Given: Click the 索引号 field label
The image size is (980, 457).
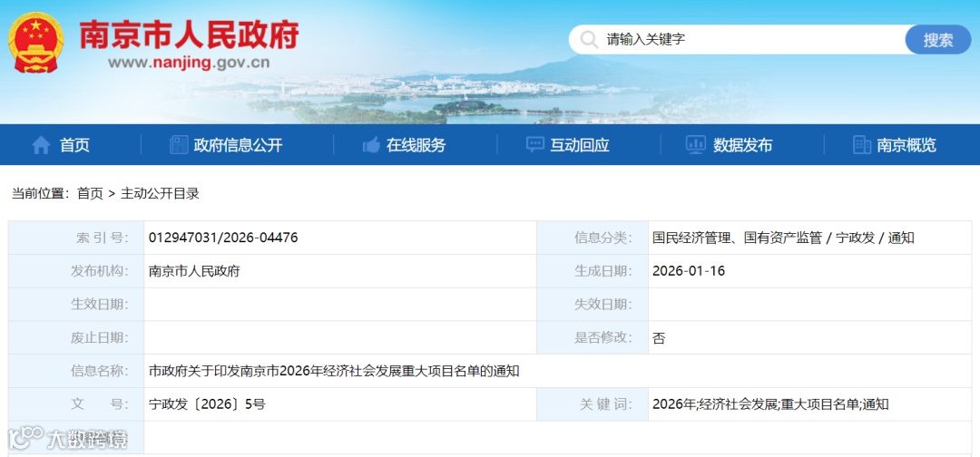Looking at the screenshot, I should coord(103,238).
